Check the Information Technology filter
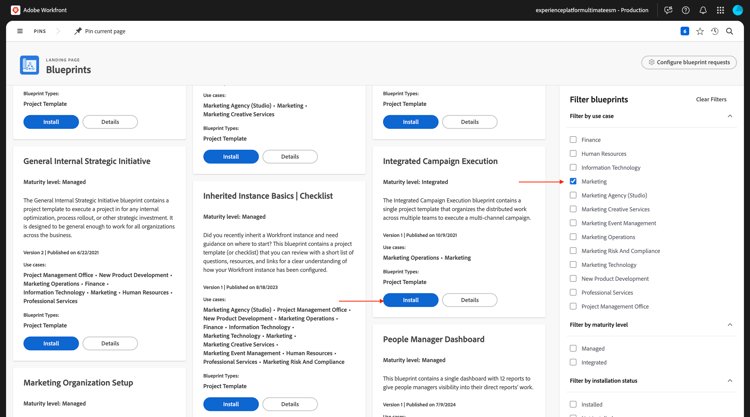Image resolution: width=750 pixels, height=417 pixels. 573,167
